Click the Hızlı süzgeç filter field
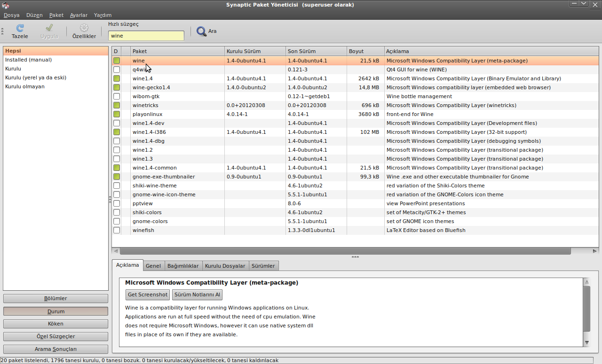Image resolution: width=602 pixels, height=364 pixels. [146, 36]
